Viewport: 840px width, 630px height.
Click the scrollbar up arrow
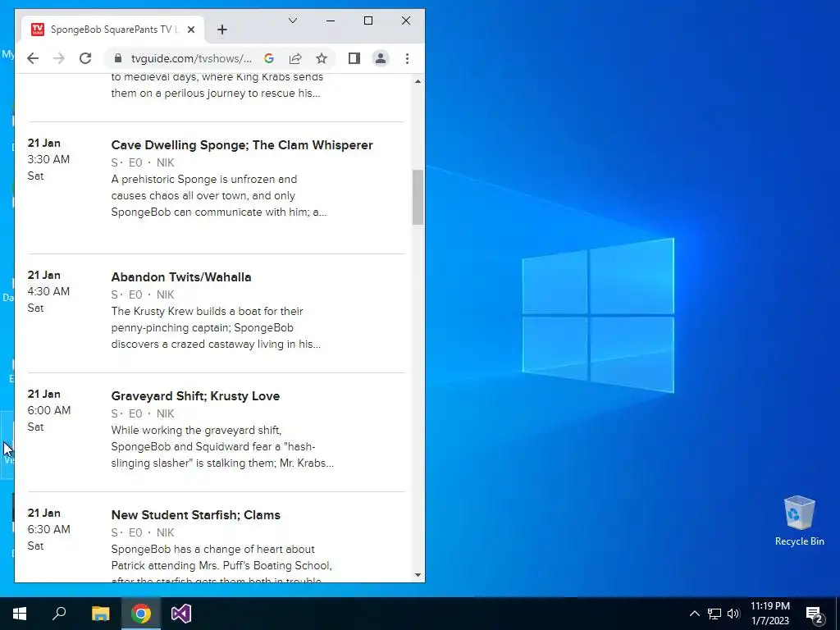(418, 81)
